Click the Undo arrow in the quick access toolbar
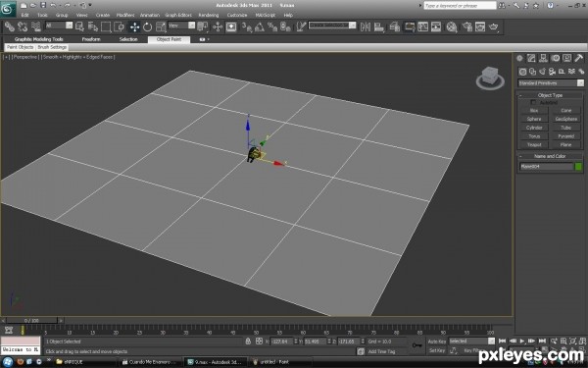Image resolution: width=588 pixels, height=368 pixels. point(53,5)
